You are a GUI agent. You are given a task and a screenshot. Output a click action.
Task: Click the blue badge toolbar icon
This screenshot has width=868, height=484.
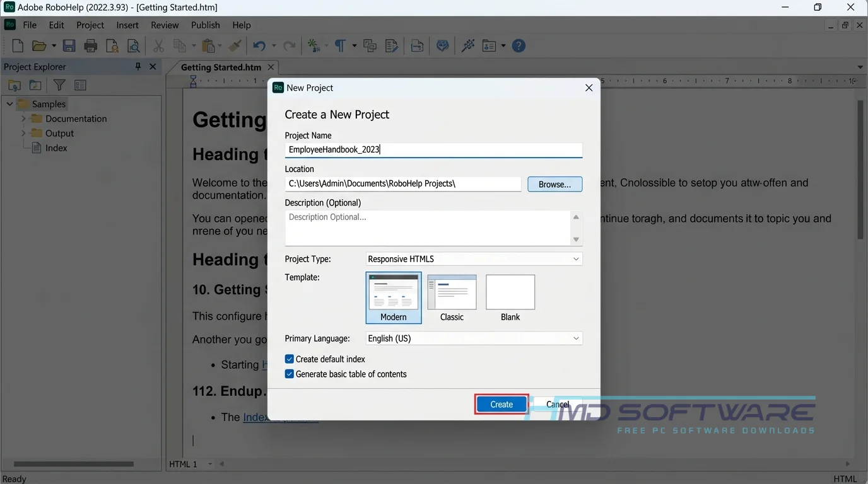443,46
